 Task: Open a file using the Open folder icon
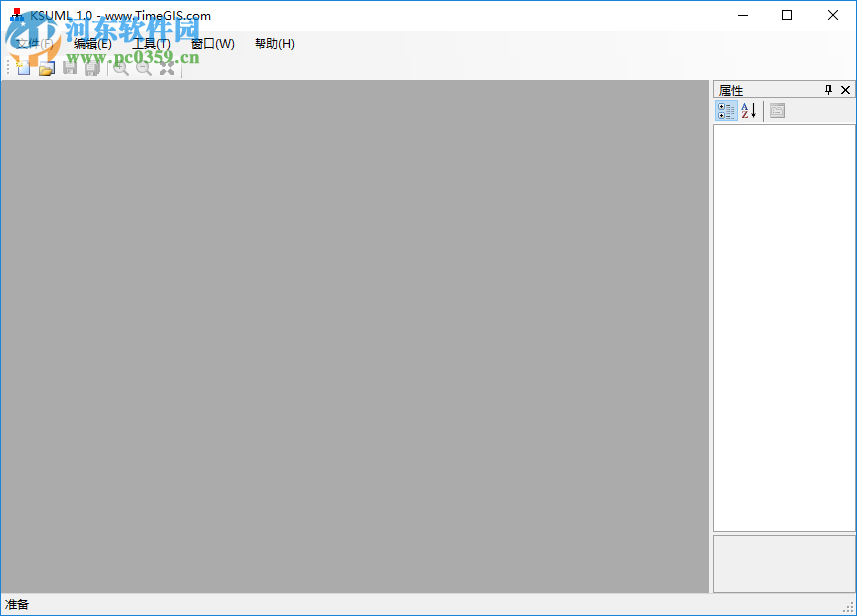[x=45, y=67]
